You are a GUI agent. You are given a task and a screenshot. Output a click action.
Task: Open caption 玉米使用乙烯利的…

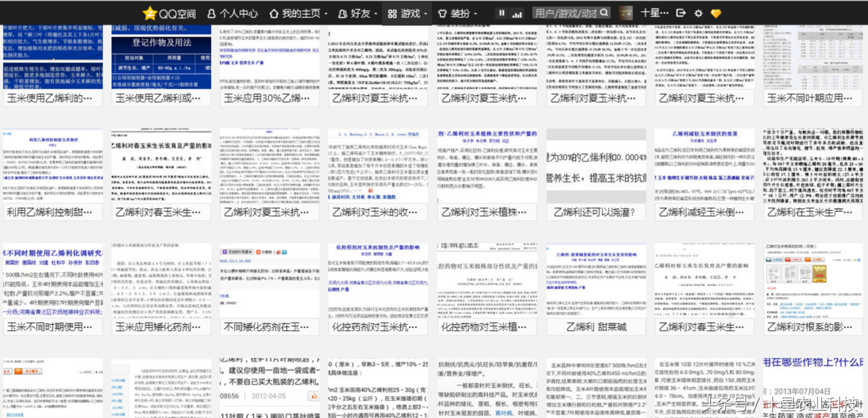[x=49, y=98]
